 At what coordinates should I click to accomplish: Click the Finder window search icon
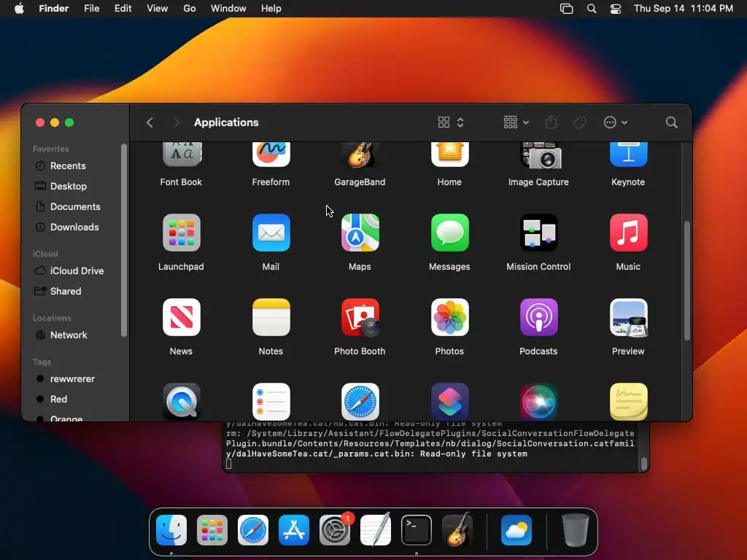click(x=672, y=122)
